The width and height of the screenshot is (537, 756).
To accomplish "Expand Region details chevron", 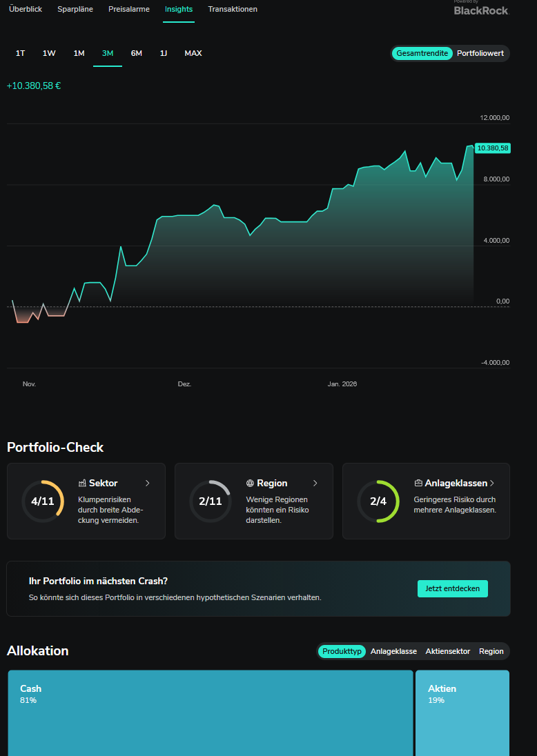I will (x=315, y=484).
